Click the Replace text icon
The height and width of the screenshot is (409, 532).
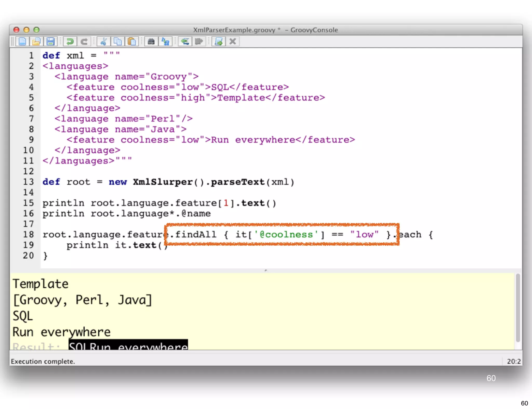[x=165, y=42]
